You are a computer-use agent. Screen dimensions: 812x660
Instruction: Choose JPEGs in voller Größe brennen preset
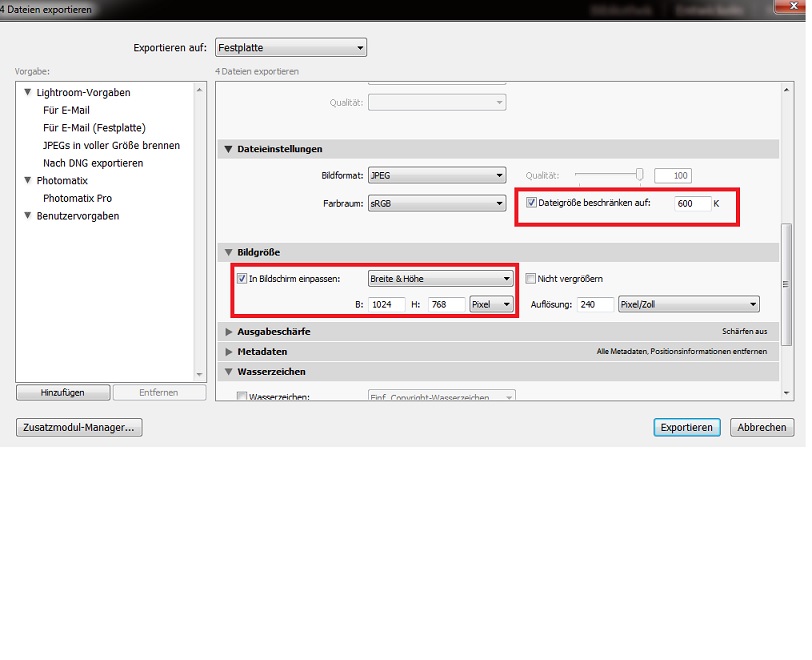111,146
